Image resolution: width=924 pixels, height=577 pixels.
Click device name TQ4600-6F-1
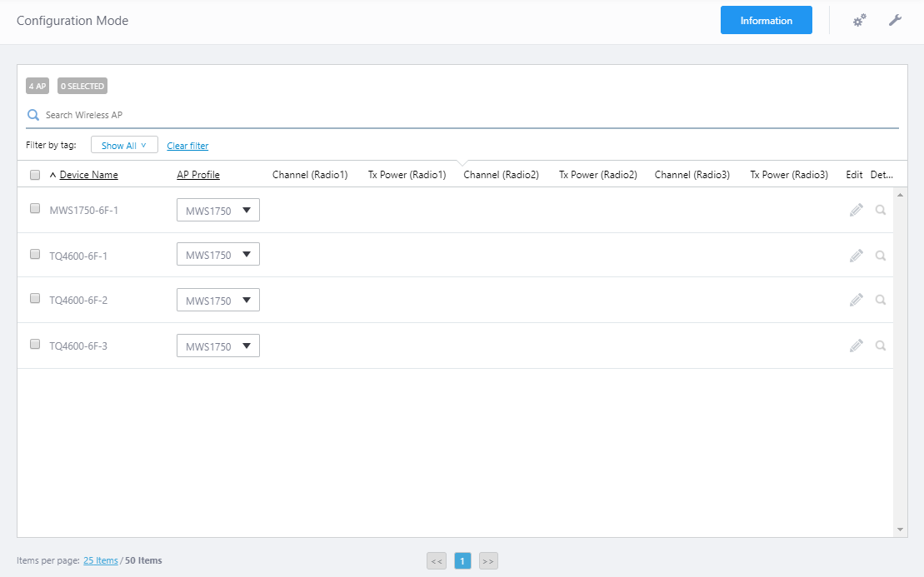point(78,256)
